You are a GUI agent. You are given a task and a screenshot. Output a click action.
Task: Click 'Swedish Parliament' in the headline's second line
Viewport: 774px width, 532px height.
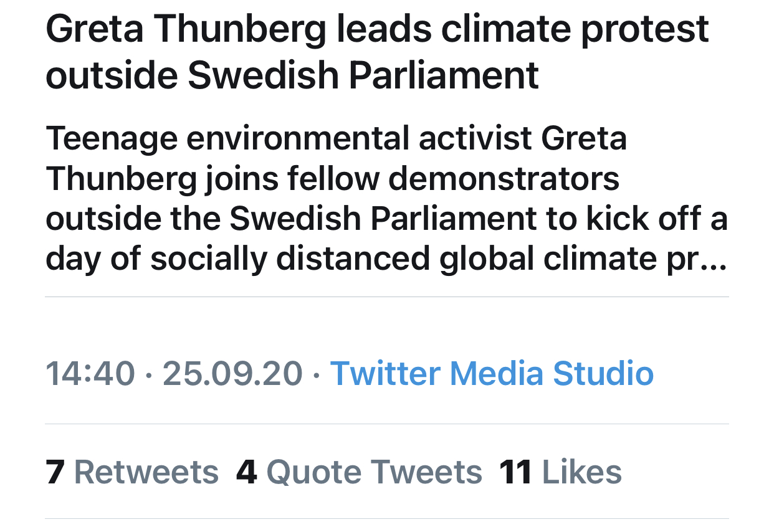pyautogui.click(x=363, y=75)
